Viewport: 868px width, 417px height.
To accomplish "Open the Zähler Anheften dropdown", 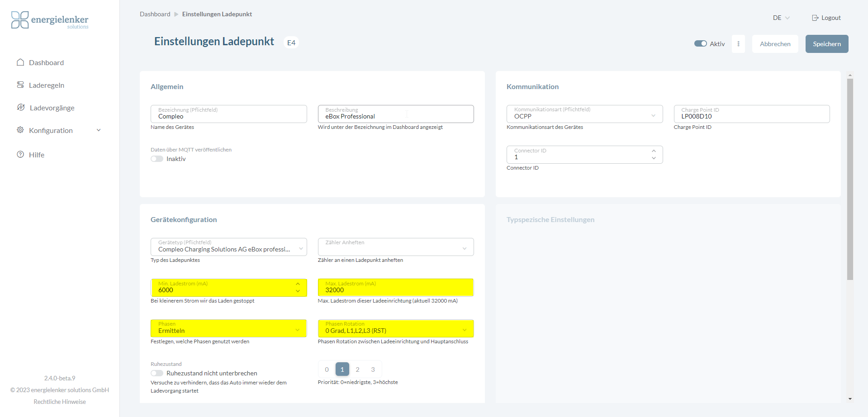I will click(x=396, y=247).
